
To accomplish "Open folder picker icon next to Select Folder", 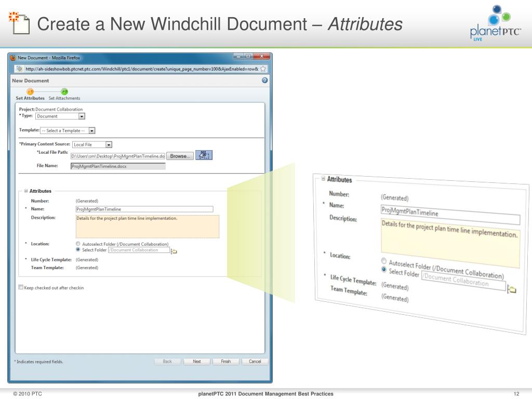I will tap(174, 251).
